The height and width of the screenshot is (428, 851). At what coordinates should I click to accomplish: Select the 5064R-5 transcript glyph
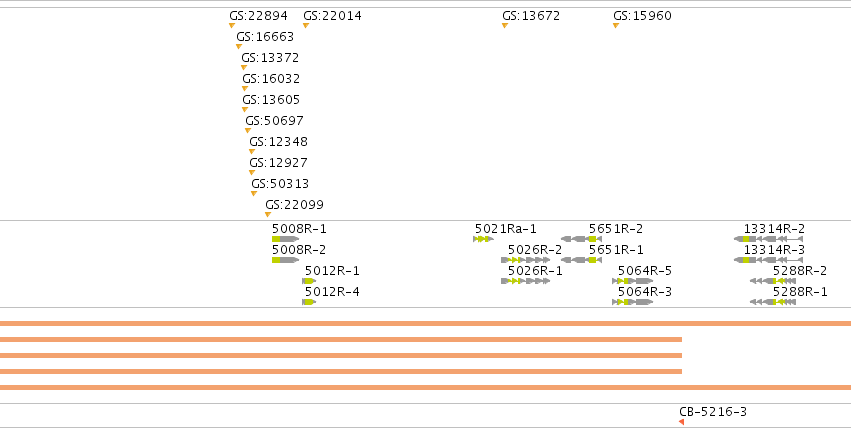[633, 281]
